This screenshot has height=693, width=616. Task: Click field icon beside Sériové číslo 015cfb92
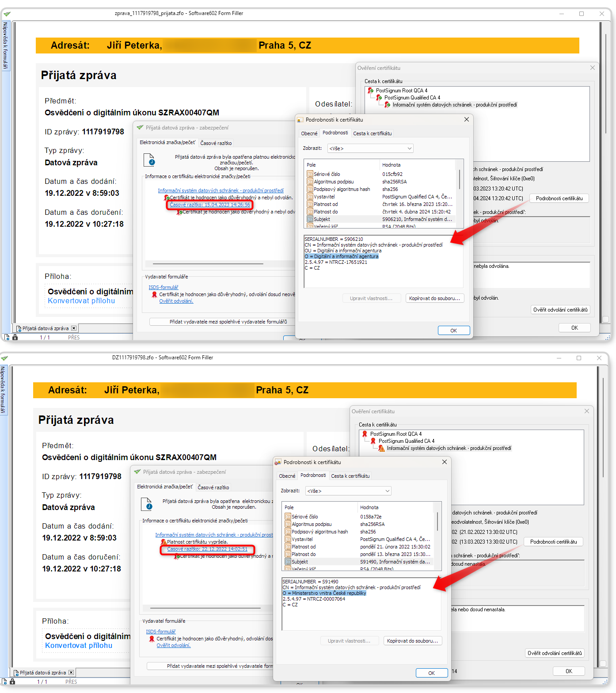(x=310, y=174)
